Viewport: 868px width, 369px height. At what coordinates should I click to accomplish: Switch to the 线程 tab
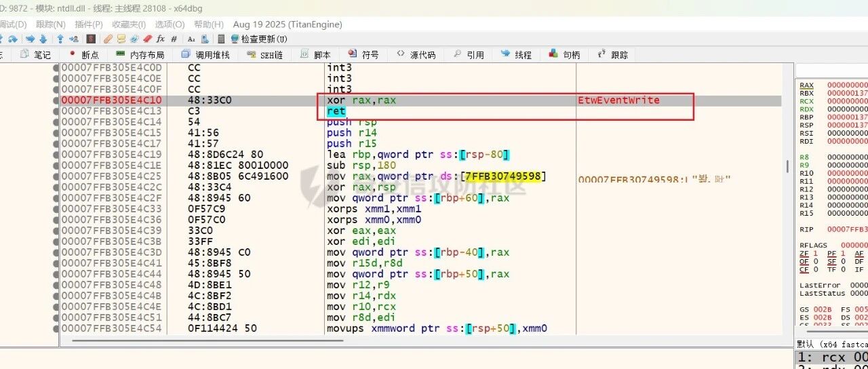[516, 54]
